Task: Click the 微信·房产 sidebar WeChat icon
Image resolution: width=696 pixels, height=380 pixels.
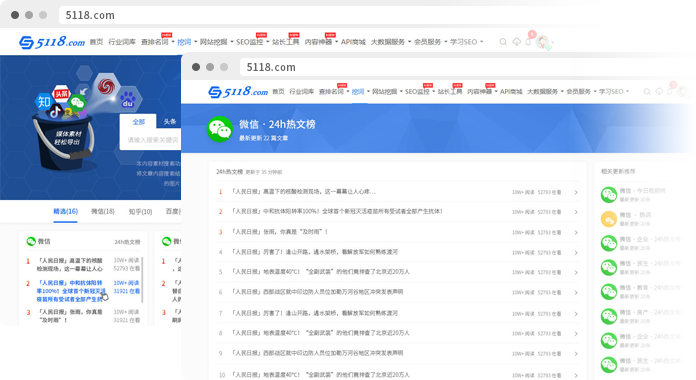Action: [x=609, y=316]
